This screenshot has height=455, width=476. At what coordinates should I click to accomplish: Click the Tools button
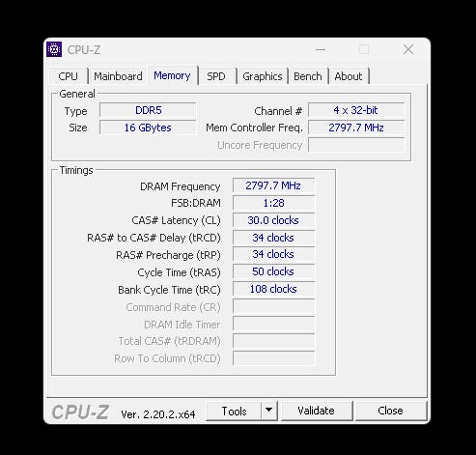[x=234, y=411]
